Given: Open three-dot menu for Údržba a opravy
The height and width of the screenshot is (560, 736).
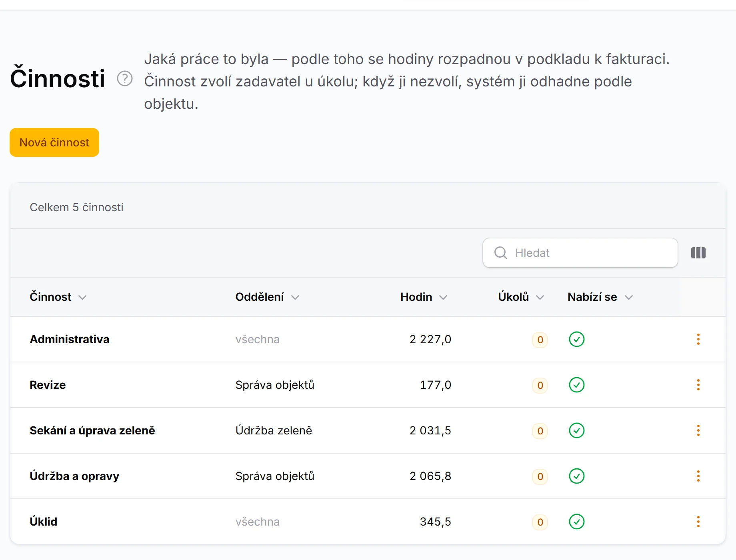Looking at the screenshot, I should (698, 476).
